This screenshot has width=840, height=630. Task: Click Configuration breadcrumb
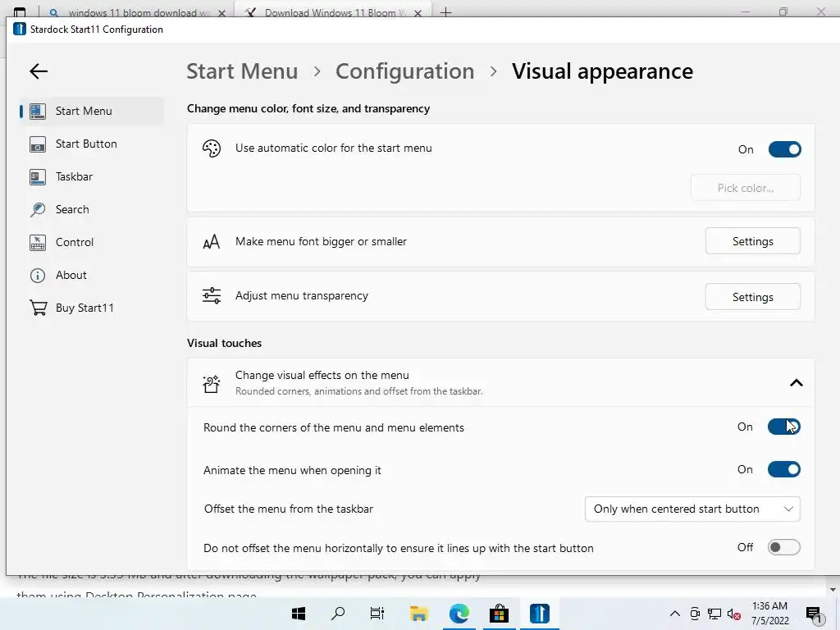(x=405, y=71)
